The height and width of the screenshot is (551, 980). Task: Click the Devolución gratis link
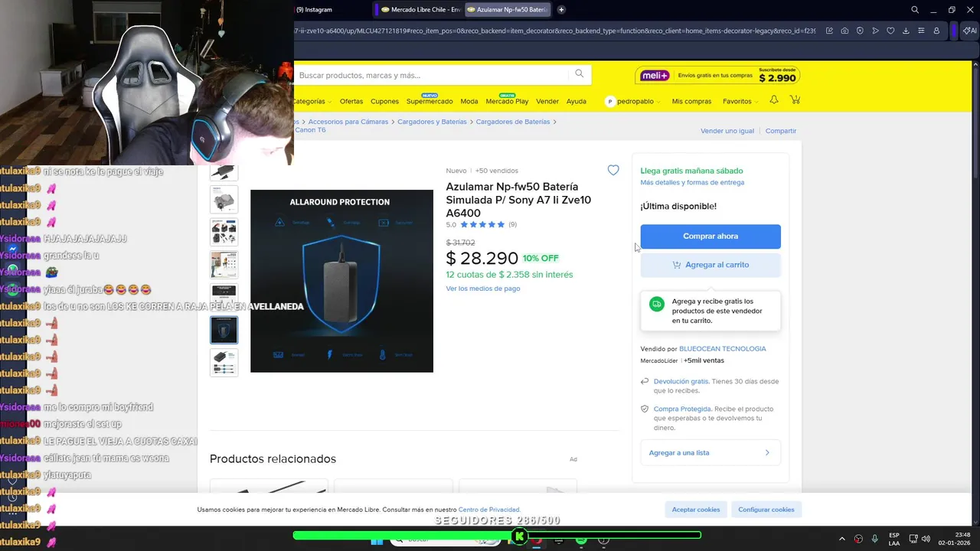click(x=681, y=381)
